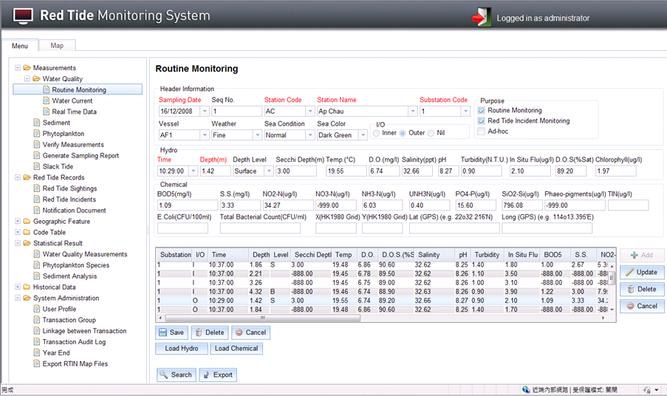Select the Nil I/O radio button
Viewport: 667px width, 396px height.
[x=431, y=133]
